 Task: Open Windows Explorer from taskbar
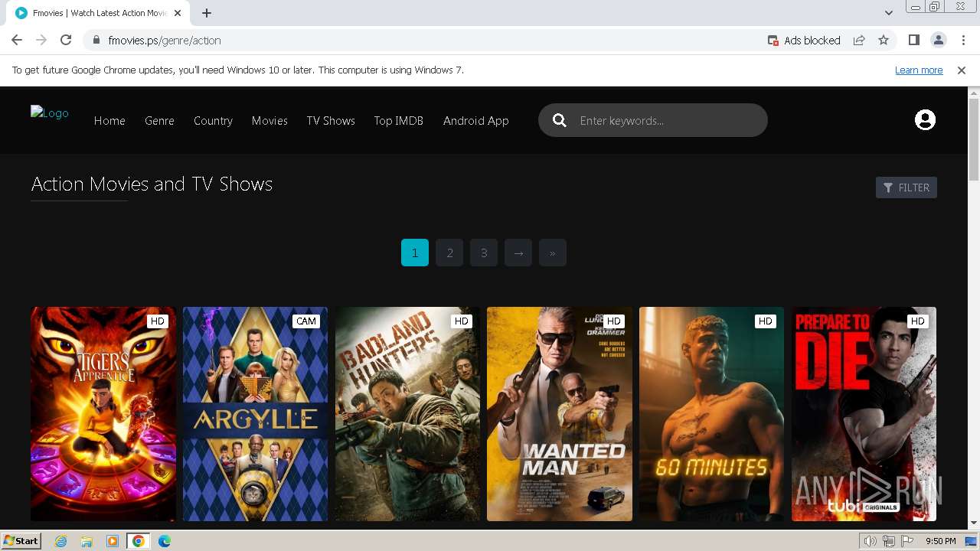pyautogui.click(x=87, y=541)
